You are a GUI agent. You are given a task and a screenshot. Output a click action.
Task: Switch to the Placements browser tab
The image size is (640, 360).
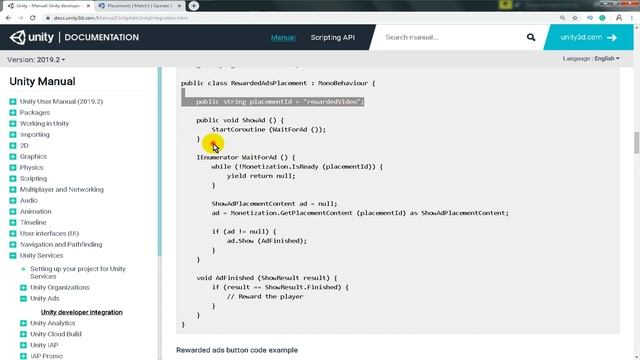click(x=141, y=6)
